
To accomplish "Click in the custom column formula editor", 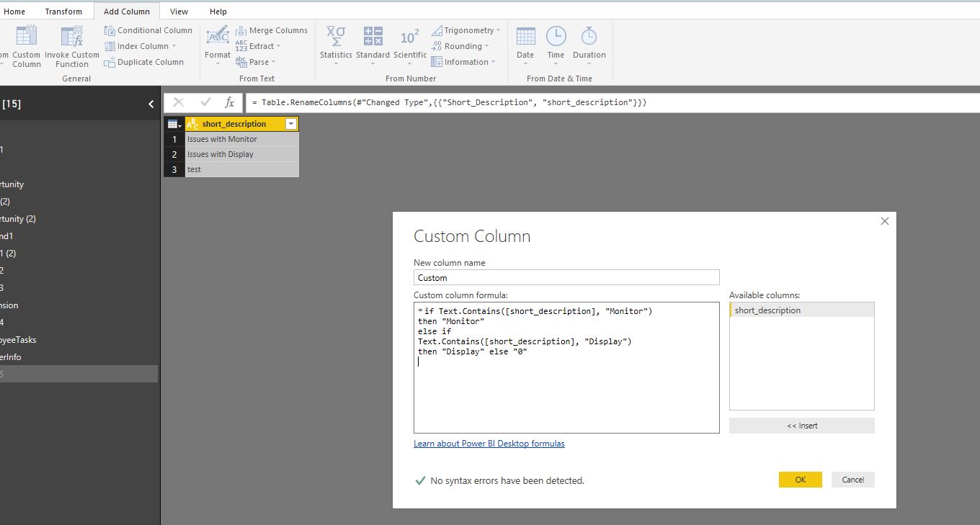I will click(566, 367).
